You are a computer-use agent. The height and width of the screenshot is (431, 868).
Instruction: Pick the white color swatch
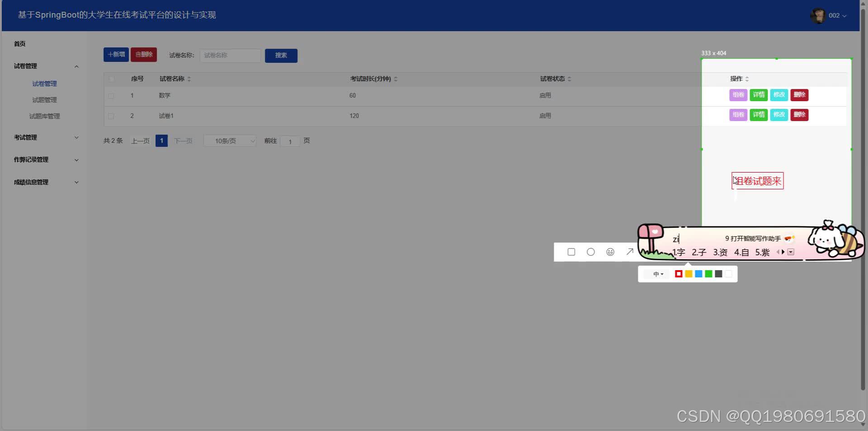pyautogui.click(x=728, y=274)
